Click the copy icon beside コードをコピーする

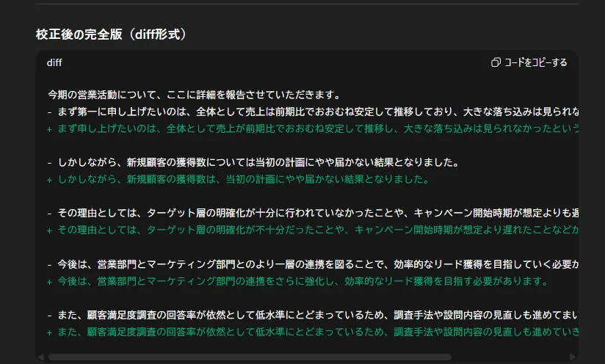tap(496, 62)
